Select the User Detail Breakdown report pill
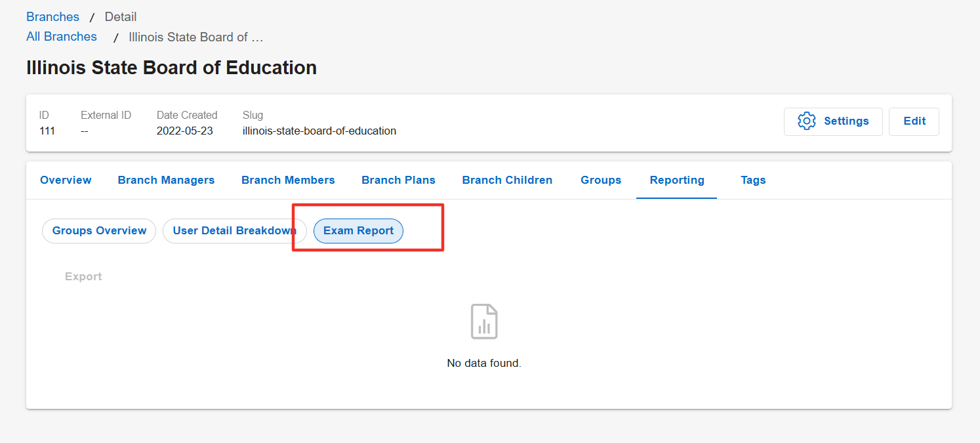The height and width of the screenshot is (443, 980). pyautogui.click(x=234, y=231)
